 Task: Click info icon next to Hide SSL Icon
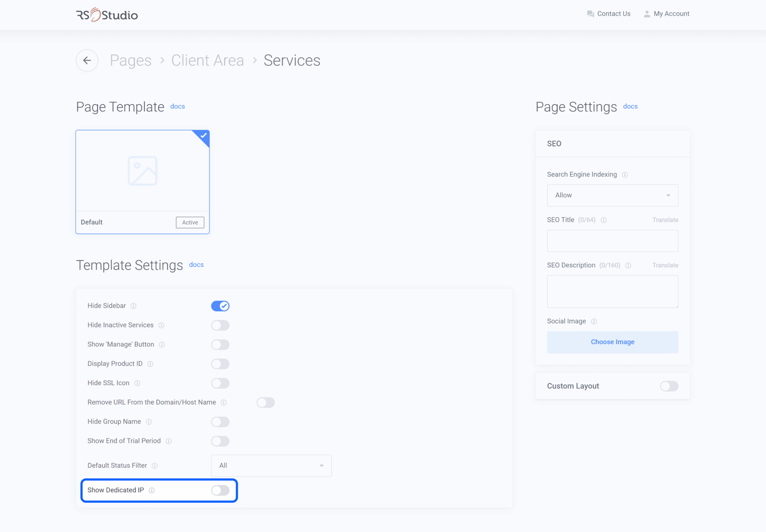[137, 383]
